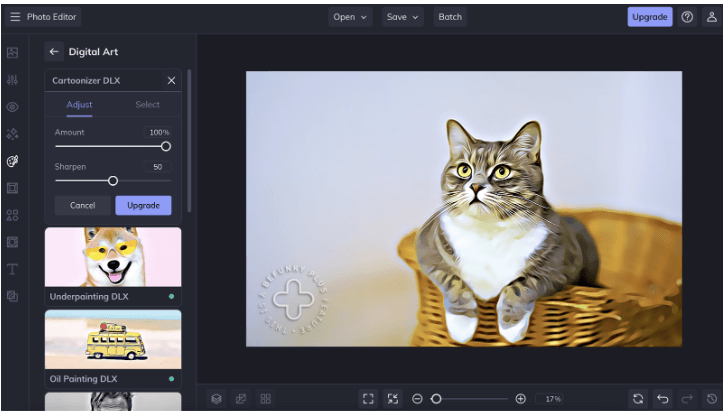Open the Help question mark icon

point(688,17)
